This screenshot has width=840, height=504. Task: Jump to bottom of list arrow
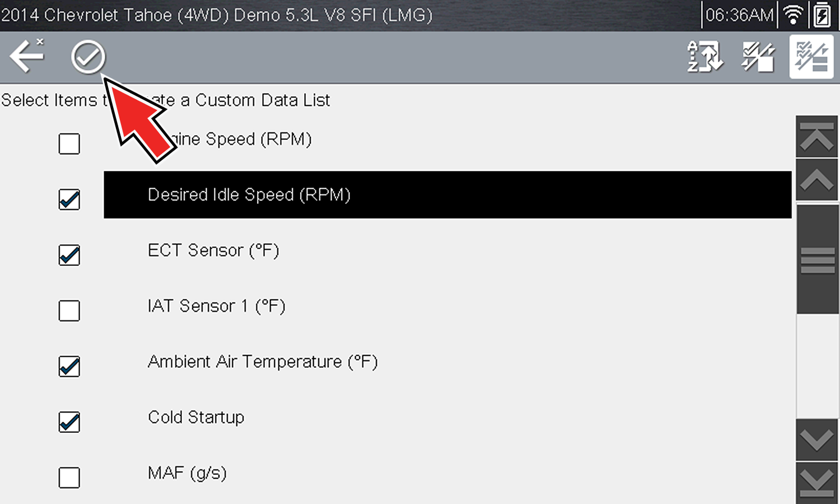point(816,483)
